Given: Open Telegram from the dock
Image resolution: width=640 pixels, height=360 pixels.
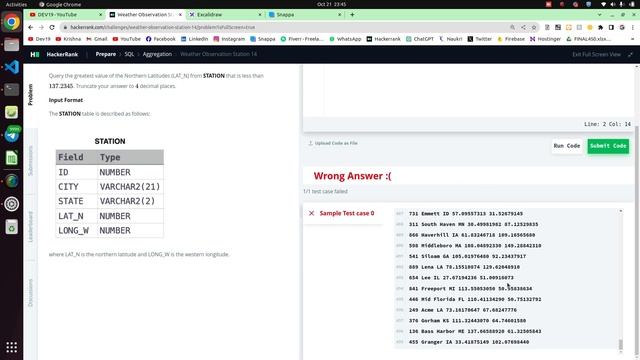Looking at the screenshot, I should [x=11, y=134].
